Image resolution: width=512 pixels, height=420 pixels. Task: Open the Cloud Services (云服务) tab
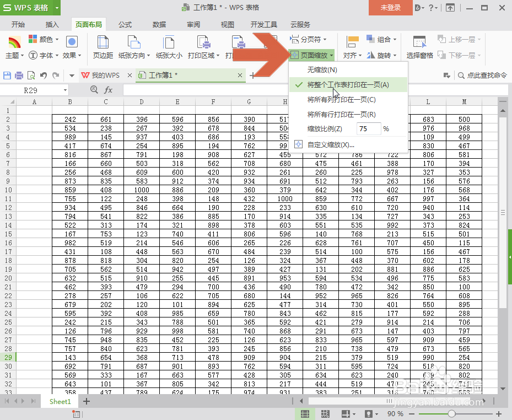[x=300, y=24]
